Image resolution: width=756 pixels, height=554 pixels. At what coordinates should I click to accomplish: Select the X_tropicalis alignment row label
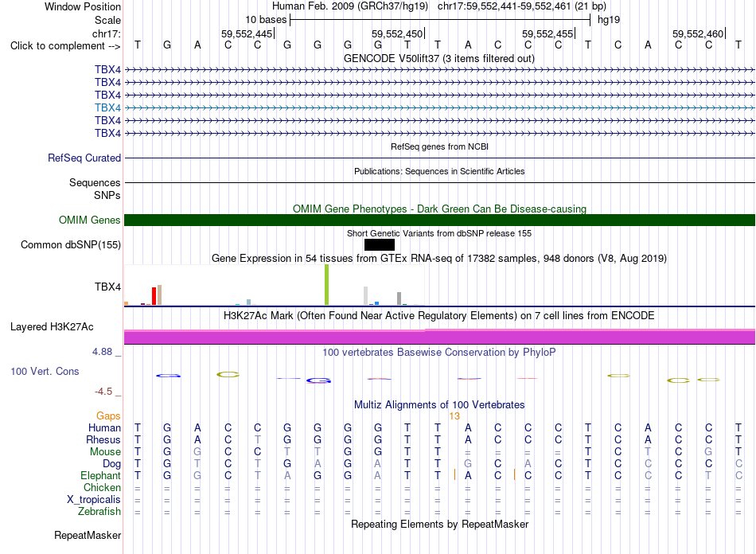pyautogui.click(x=94, y=500)
